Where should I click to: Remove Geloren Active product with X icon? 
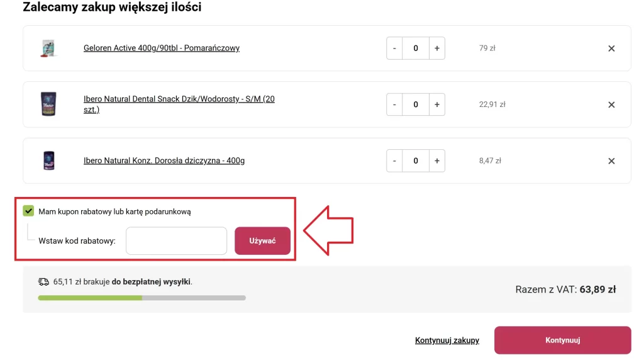611,48
